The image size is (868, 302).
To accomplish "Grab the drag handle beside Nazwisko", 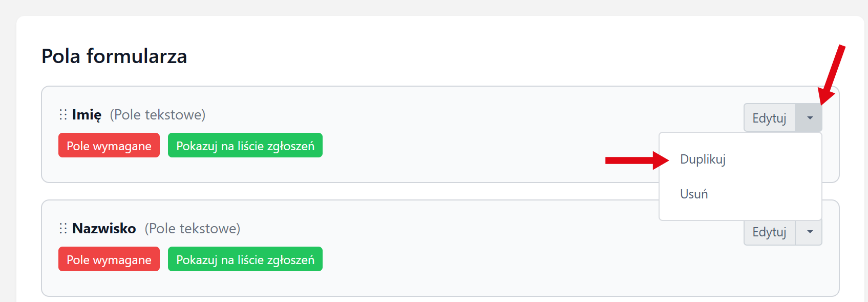I will (x=63, y=228).
